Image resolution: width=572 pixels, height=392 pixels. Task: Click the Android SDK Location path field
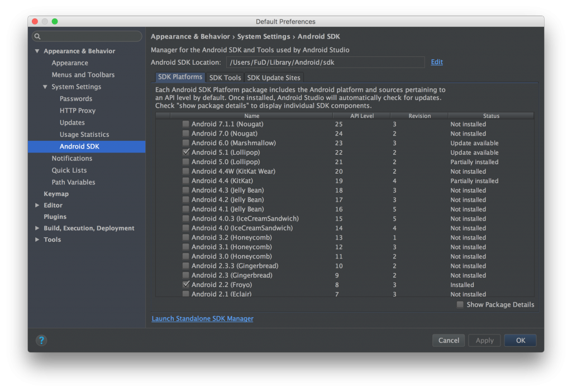click(x=326, y=63)
